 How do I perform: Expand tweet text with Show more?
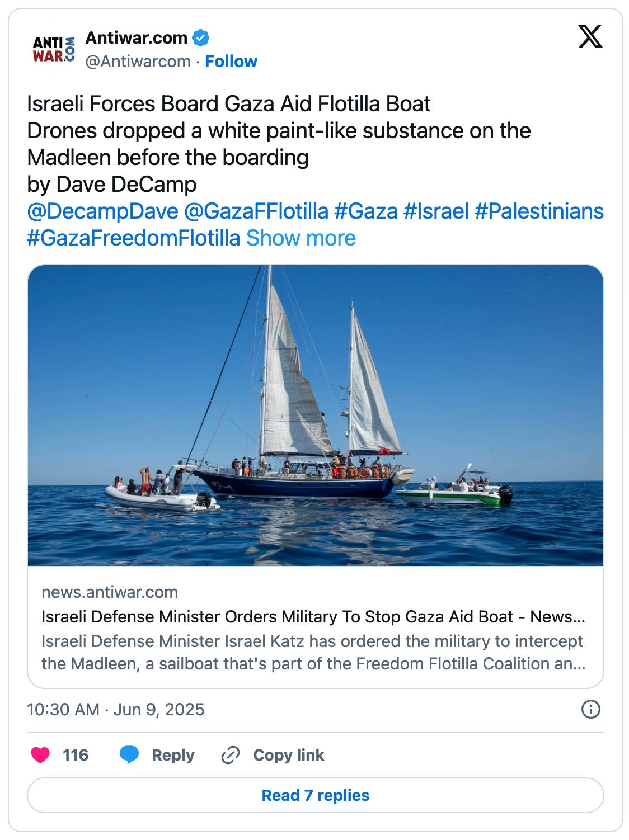pos(301,238)
